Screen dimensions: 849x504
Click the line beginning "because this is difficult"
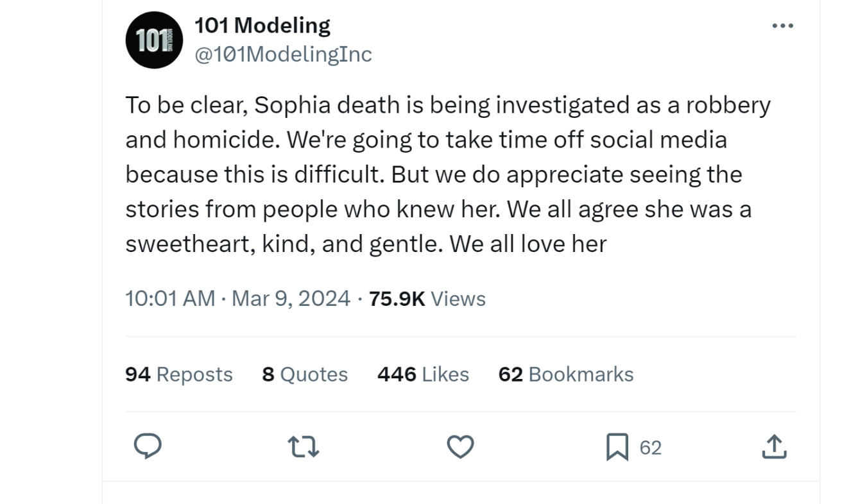pyautogui.click(x=433, y=174)
